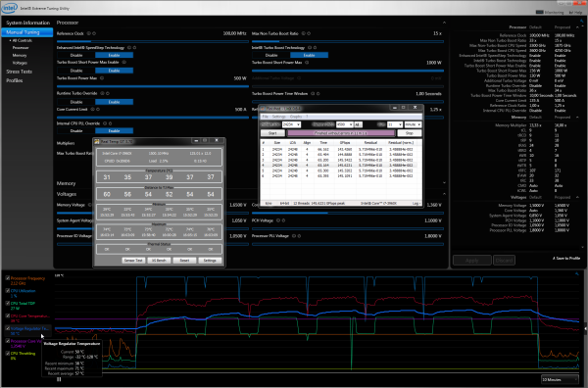
Task: Click first info icon after Processor PLL Voltage
Action: pyautogui.click(x=294, y=236)
